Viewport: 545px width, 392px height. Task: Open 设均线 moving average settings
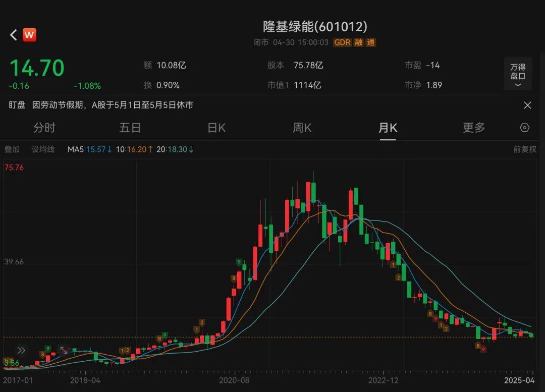pyautogui.click(x=43, y=149)
